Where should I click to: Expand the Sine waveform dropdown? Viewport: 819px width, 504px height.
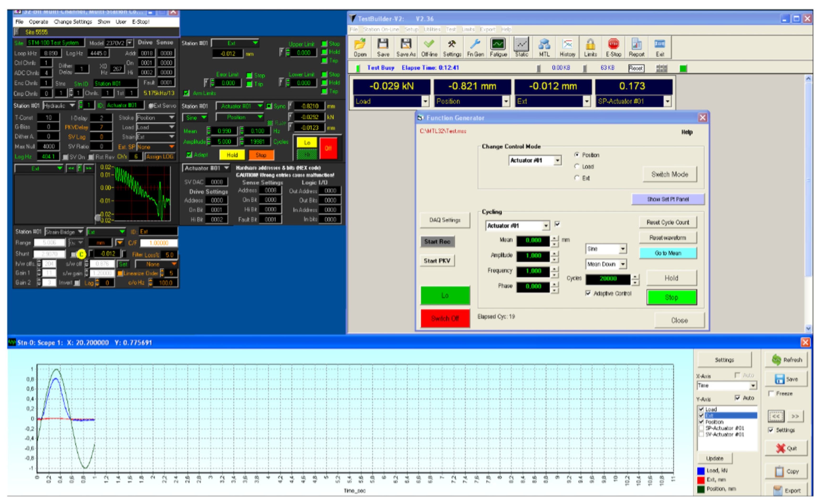click(x=623, y=249)
